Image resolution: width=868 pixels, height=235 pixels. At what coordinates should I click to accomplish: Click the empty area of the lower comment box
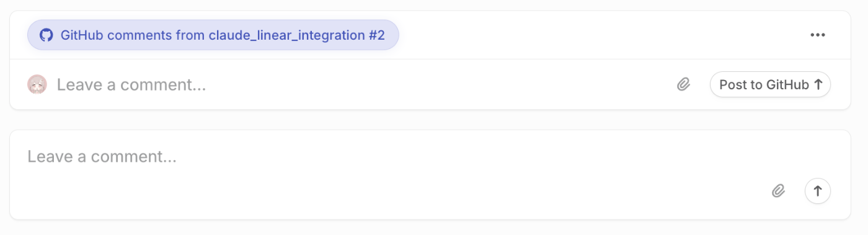[397, 192]
